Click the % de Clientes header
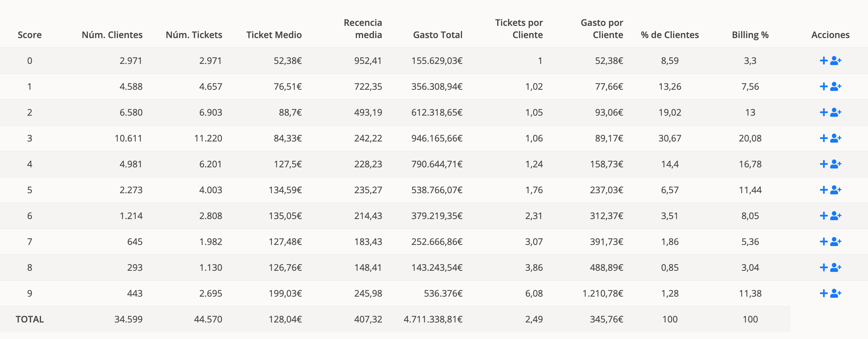The image size is (868, 339). pos(670,35)
